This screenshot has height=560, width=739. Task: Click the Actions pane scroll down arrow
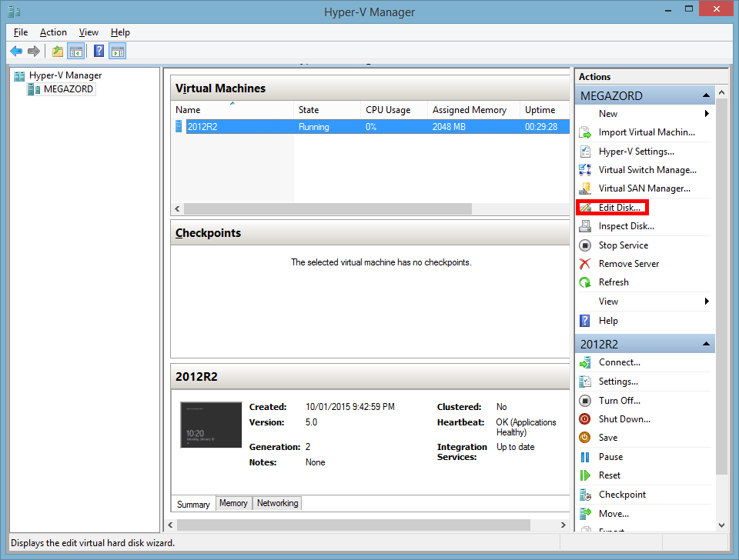point(721,525)
